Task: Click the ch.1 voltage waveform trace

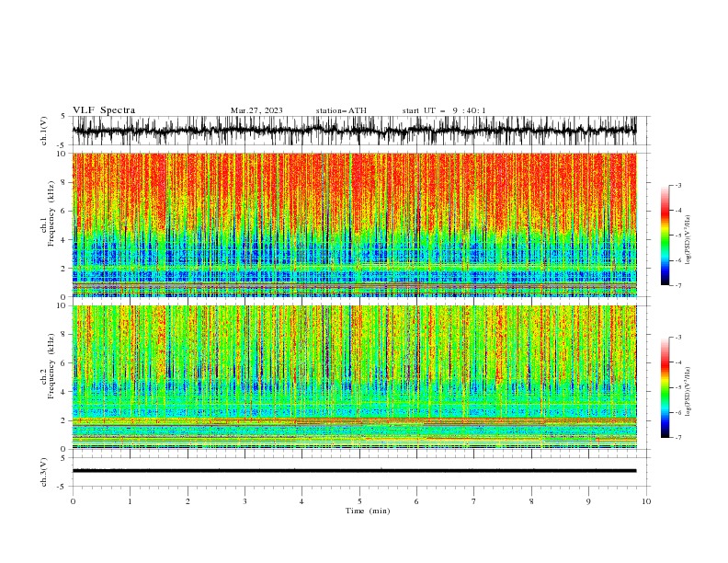Action: (354, 131)
